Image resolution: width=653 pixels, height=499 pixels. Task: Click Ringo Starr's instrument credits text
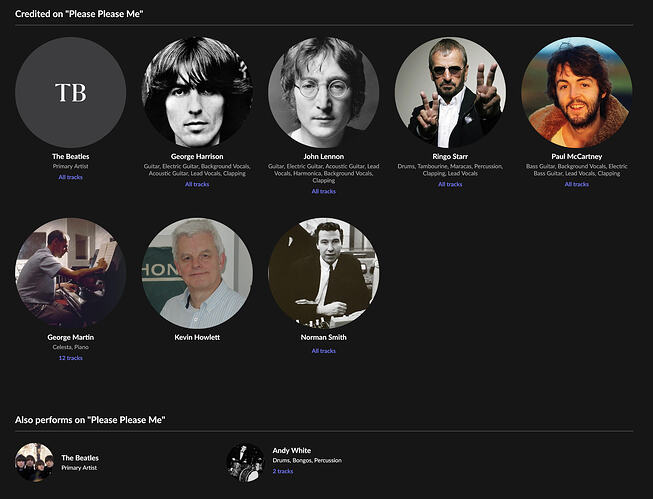tap(450, 170)
